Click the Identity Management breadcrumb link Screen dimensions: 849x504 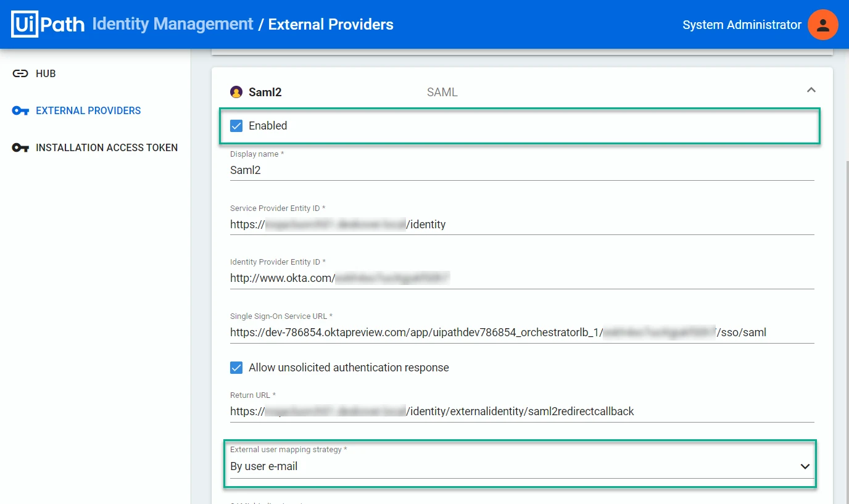point(173,25)
